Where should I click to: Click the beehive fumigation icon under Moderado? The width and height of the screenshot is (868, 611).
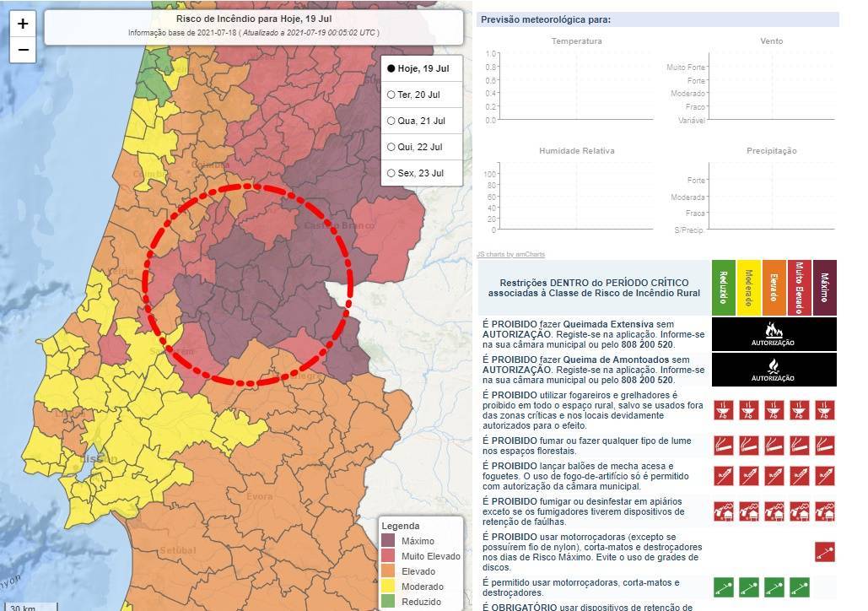pyautogui.click(x=748, y=511)
